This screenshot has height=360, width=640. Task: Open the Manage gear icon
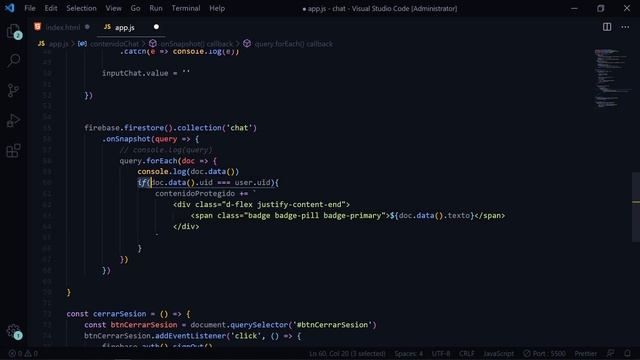[13, 331]
